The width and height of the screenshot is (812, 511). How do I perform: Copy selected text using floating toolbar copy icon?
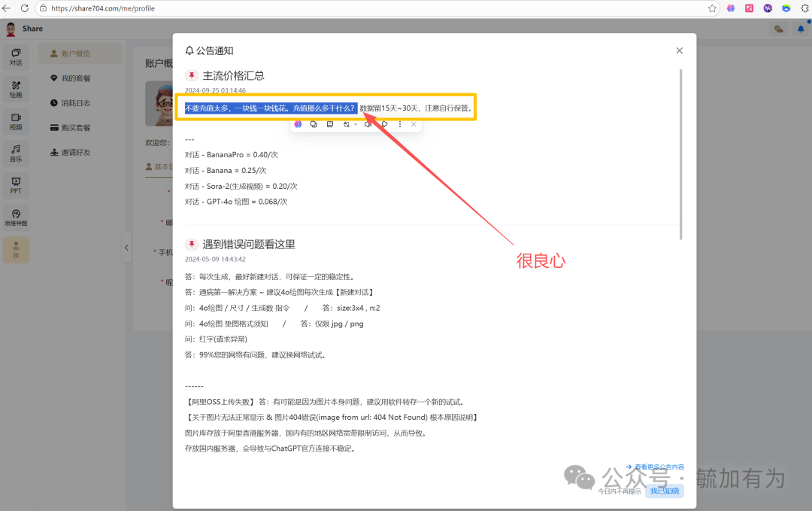pyautogui.click(x=314, y=124)
